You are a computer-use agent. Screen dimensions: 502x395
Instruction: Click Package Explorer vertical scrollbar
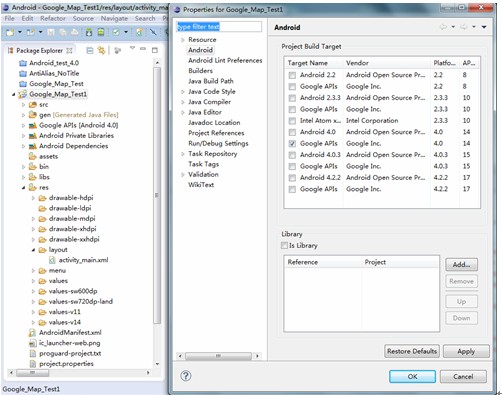(157, 195)
